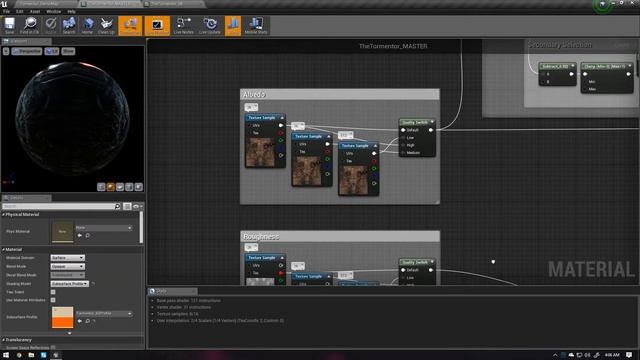Image resolution: width=640 pixels, height=360 pixels.
Task: Open the File menu
Action: (x=6, y=11)
